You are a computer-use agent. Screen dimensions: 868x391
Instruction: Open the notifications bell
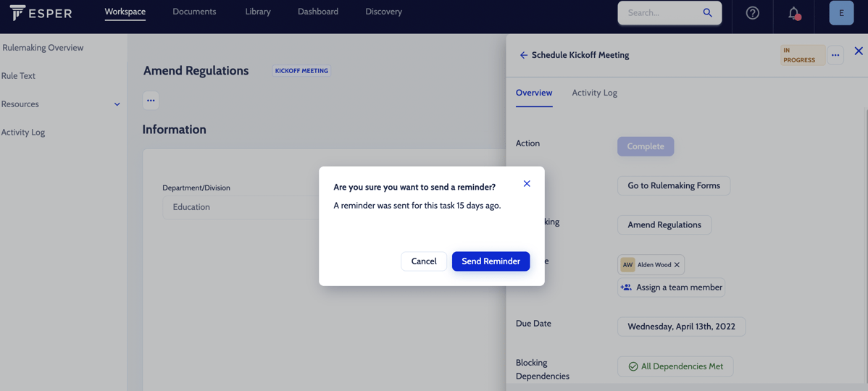tap(794, 12)
